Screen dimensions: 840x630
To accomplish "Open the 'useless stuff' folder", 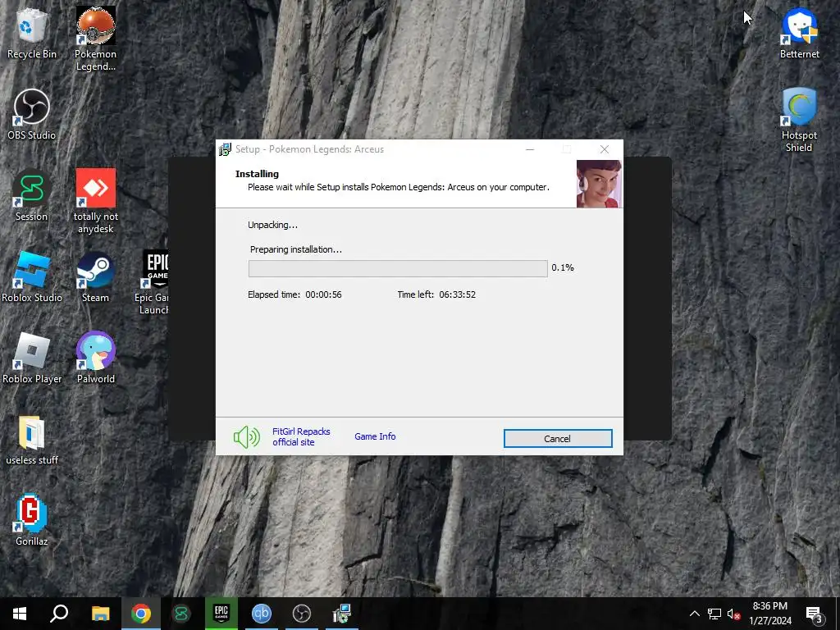I will point(32,440).
